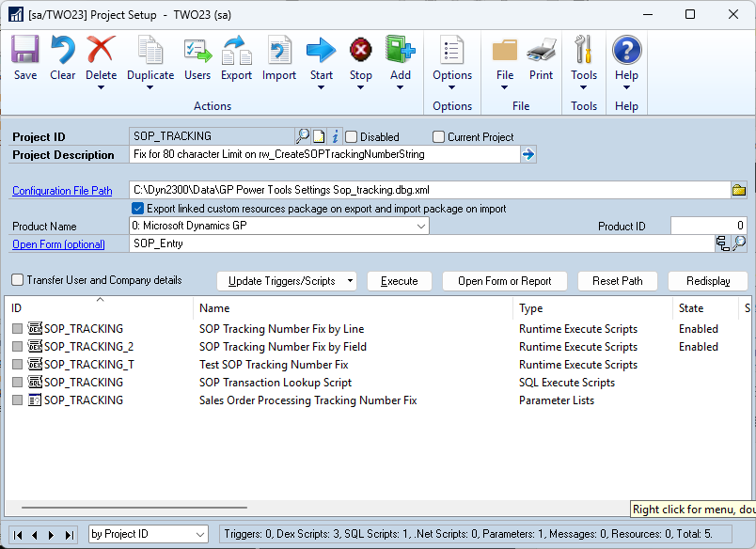The width and height of the screenshot is (756, 549).
Task: Open the Project ID lookup magnifier
Action: tap(302, 136)
